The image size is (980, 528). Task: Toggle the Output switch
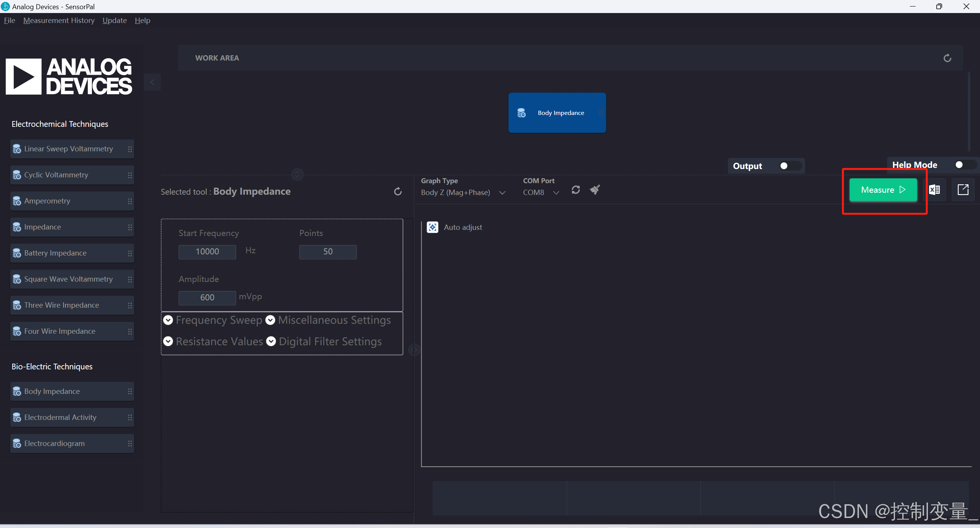(790, 166)
